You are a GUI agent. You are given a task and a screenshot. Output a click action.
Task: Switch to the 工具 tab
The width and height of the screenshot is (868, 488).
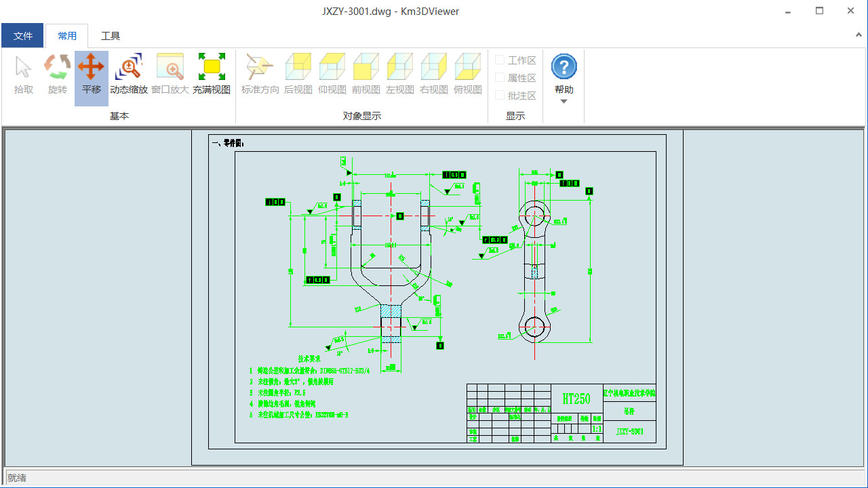[x=111, y=35]
